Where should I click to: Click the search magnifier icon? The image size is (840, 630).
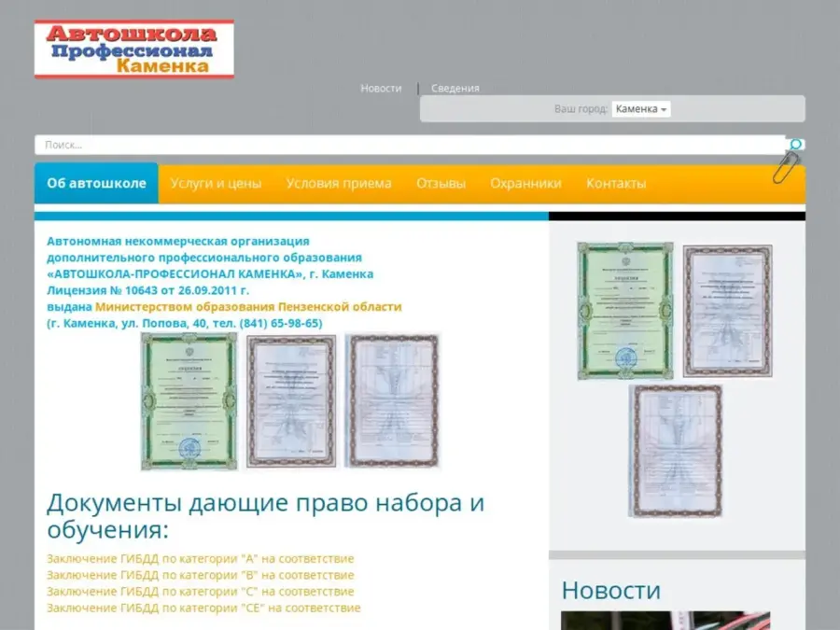click(x=795, y=145)
